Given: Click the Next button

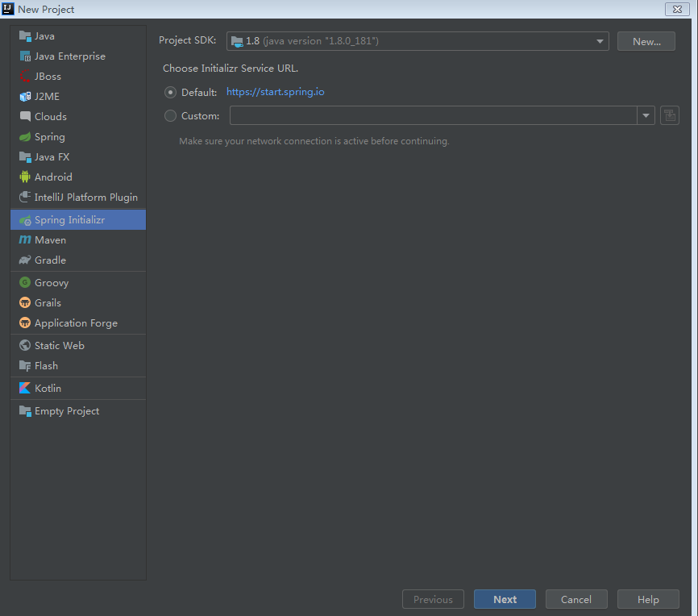Looking at the screenshot, I should click(x=505, y=600).
